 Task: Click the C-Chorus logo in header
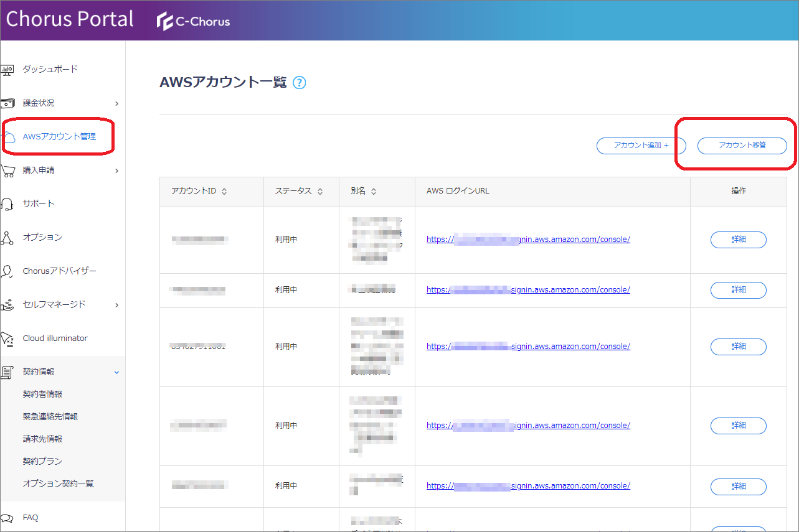click(x=194, y=21)
